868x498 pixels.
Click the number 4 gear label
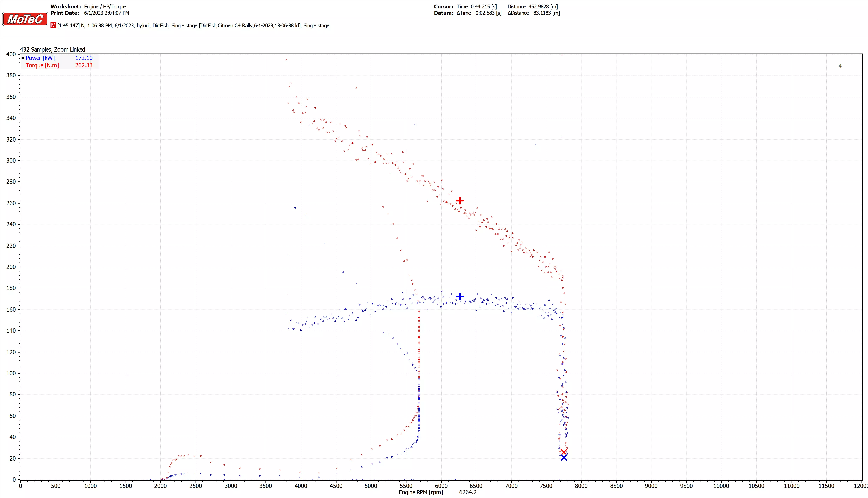840,66
